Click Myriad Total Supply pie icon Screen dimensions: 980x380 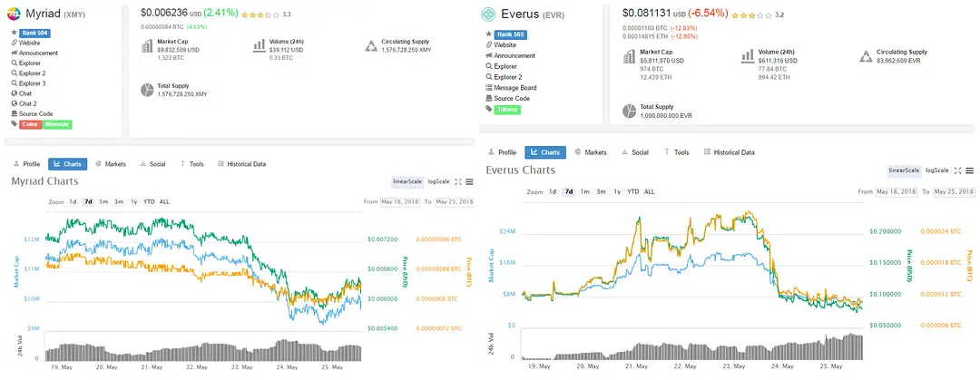tap(147, 90)
